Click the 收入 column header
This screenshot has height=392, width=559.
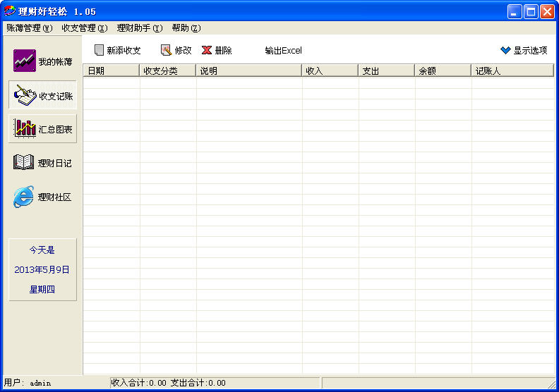click(x=330, y=71)
